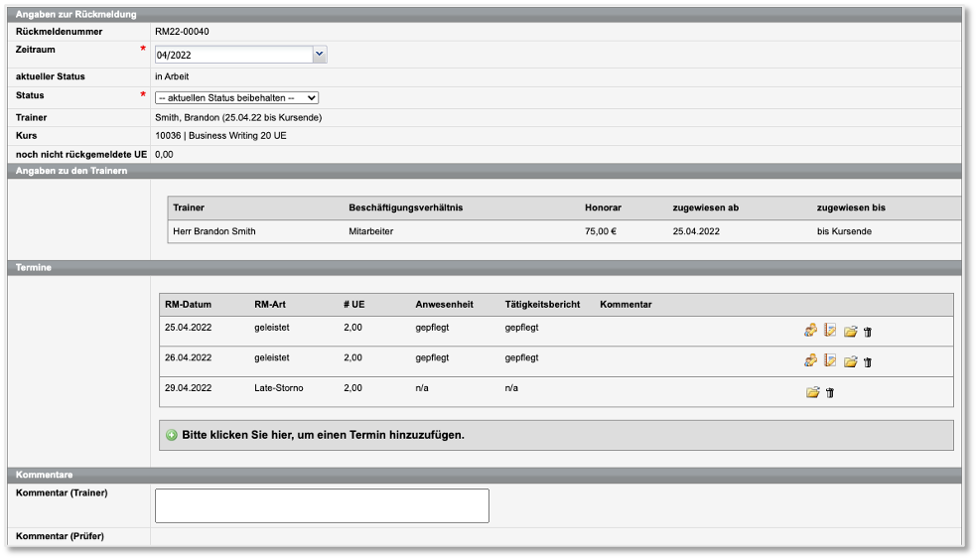Viewport: 977px width, 560px height.
Task: Open folder icon for 25.04.2022 entry
Action: coord(850,333)
